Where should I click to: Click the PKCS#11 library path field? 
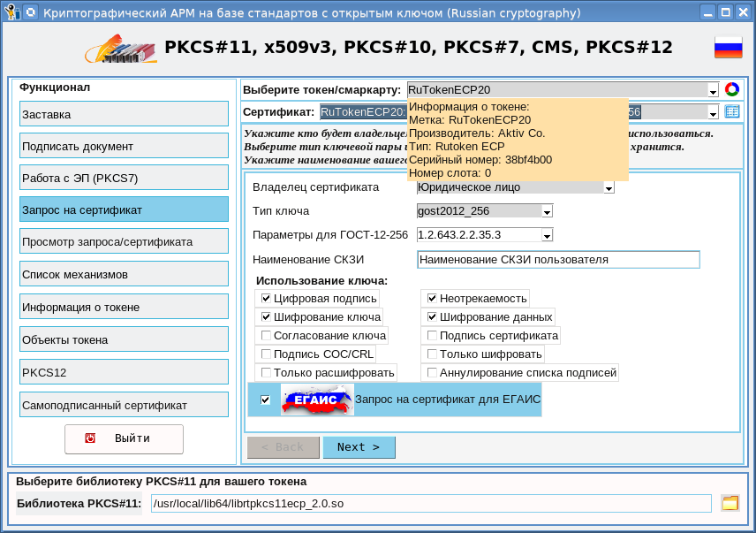431,504
